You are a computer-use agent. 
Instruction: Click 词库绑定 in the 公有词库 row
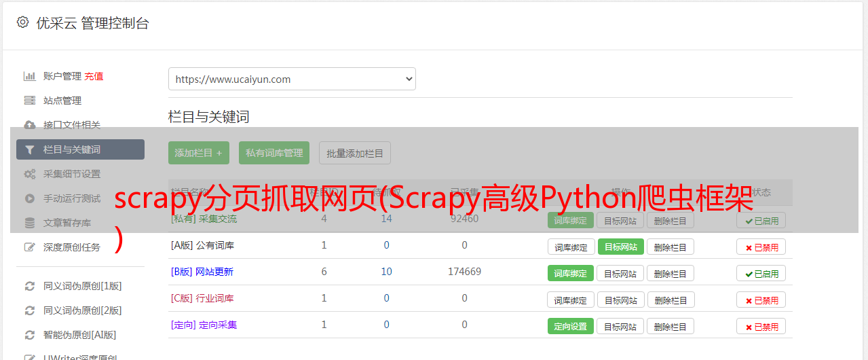[571, 247]
